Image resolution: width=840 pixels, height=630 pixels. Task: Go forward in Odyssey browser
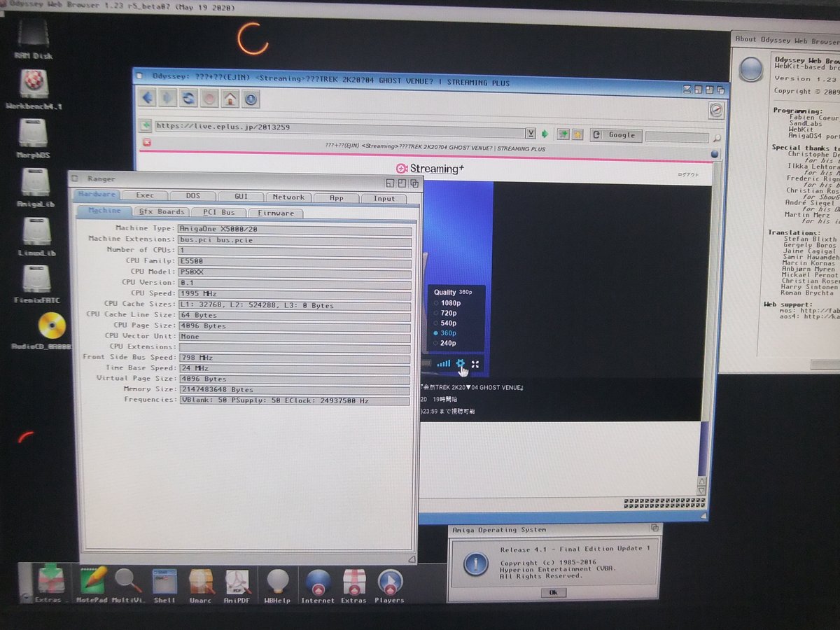(x=167, y=98)
